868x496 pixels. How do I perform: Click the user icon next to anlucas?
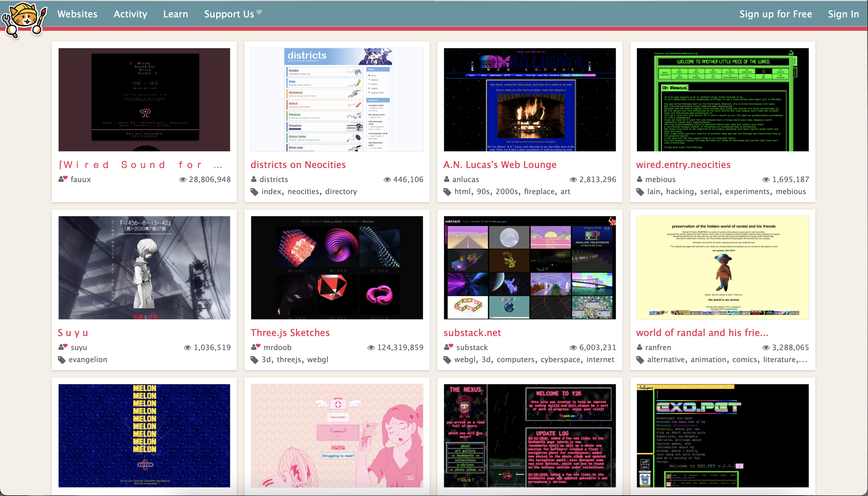point(447,179)
